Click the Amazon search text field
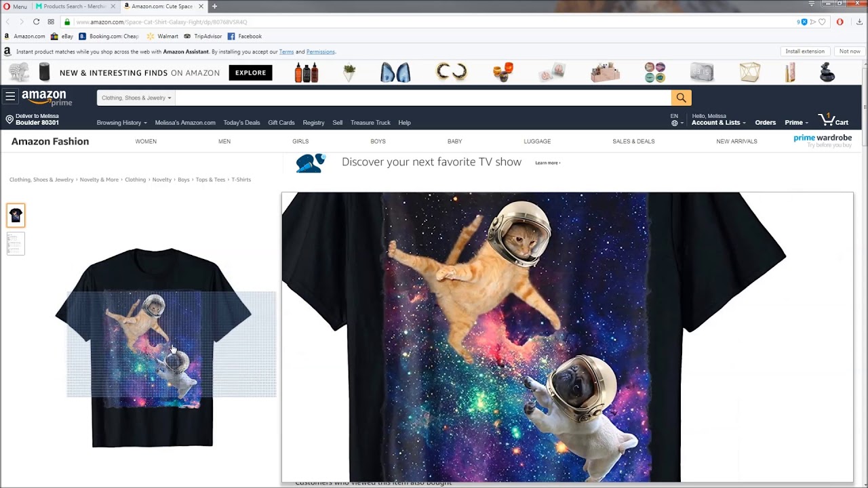 423,98
